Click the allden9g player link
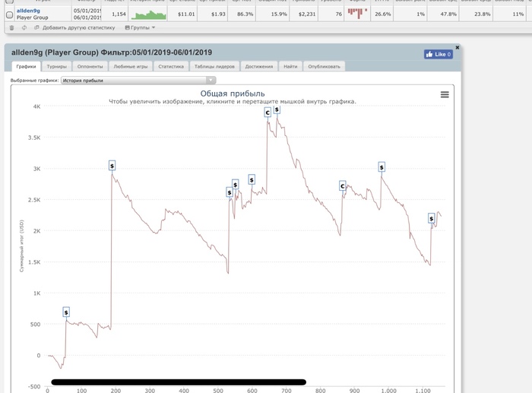The image size is (532, 393). coord(28,11)
